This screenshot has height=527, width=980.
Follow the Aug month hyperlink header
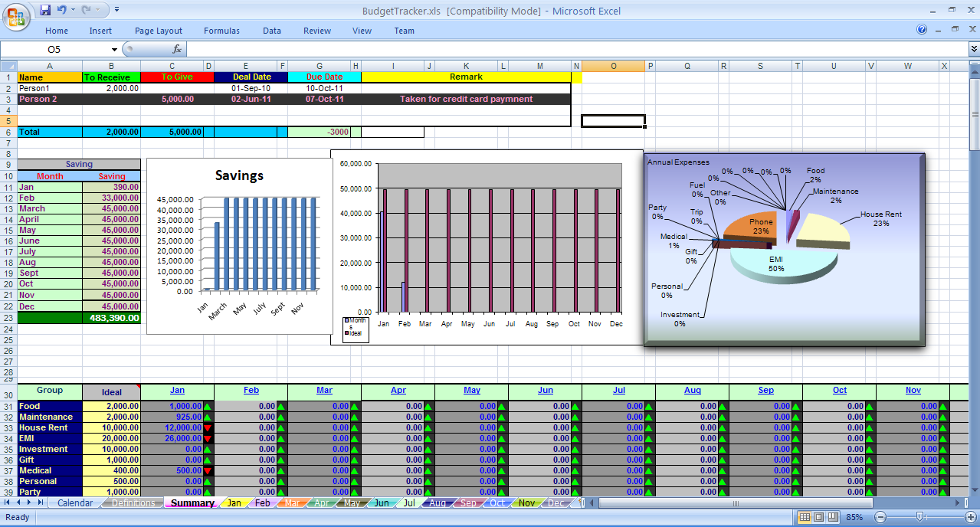click(692, 391)
